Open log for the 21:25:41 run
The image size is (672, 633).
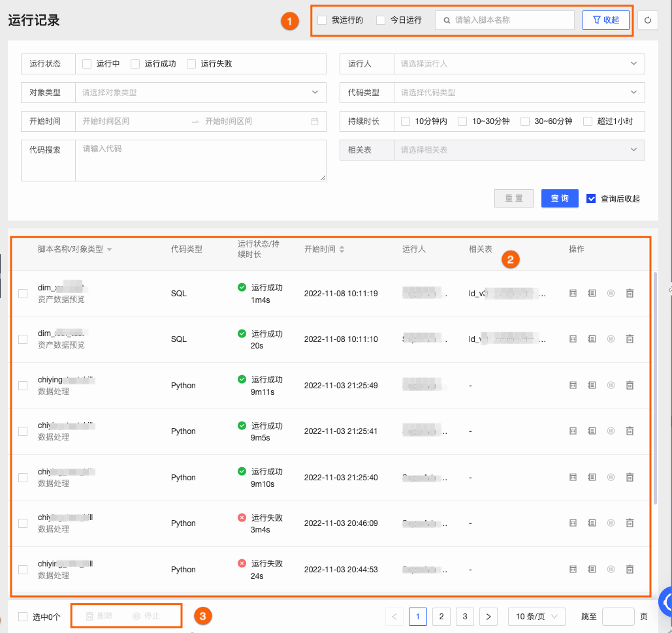pyautogui.click(x=592, y=431)
